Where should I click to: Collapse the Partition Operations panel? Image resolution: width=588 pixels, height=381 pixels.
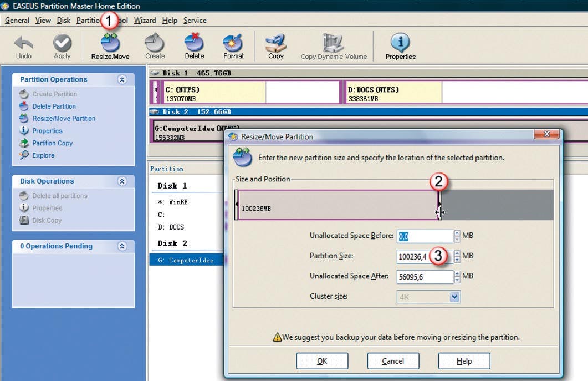point(122,79)
